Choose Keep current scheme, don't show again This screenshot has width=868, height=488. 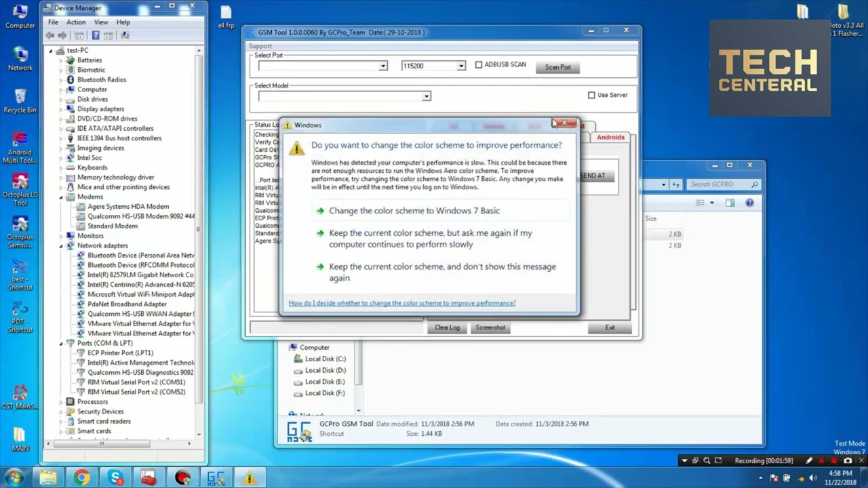(441, 272)
